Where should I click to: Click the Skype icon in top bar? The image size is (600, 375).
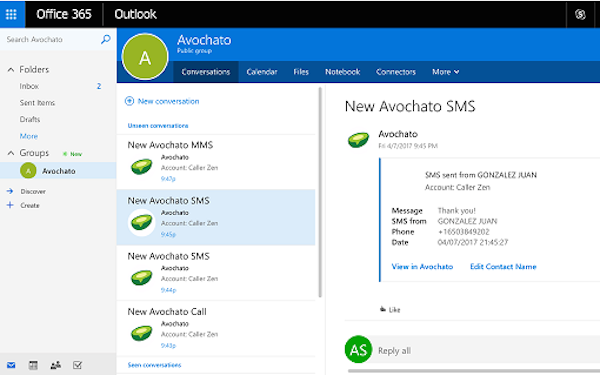(580, 14)
